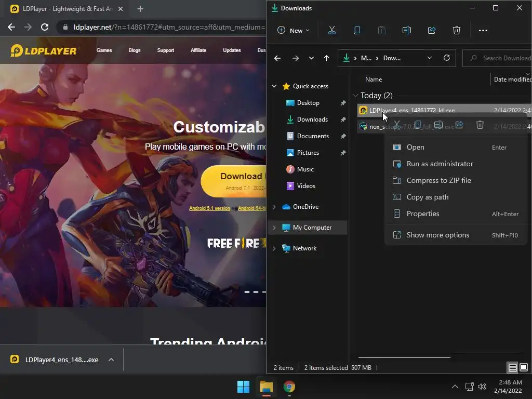The image size is (532, 399).
Task: Open the New item dropdown
Action: coord(294,31)
